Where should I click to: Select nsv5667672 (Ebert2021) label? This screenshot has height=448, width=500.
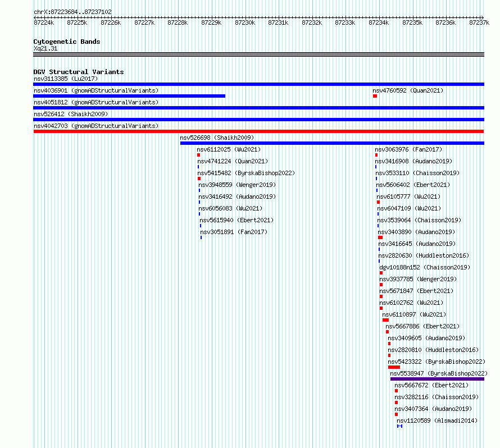[x=432, y=385]
